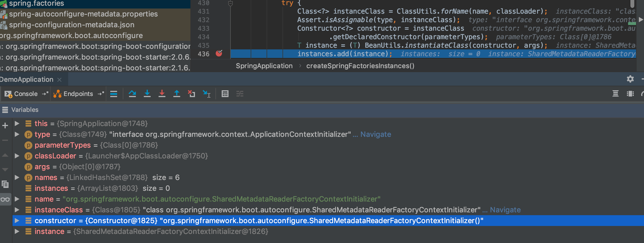Select org.springframework.boot.autoconfigure package
This screenshot has width=644, height=243.
[71, 35]
